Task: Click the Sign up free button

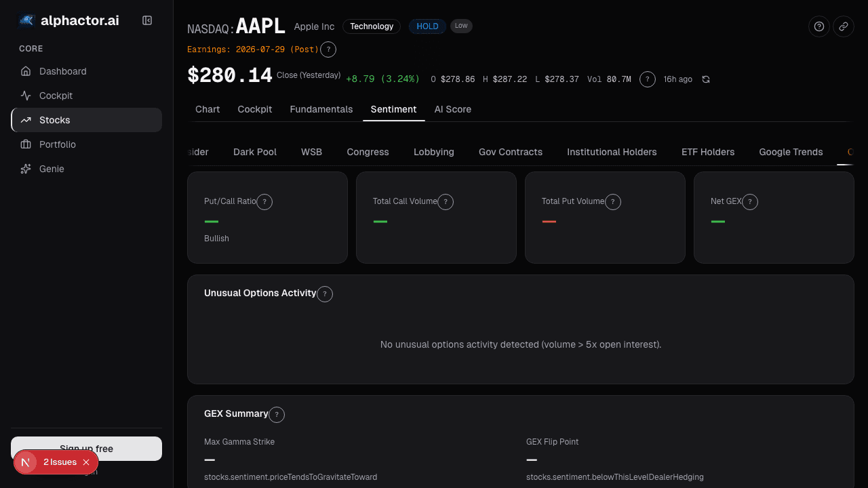Action: (x=86, y=449)
